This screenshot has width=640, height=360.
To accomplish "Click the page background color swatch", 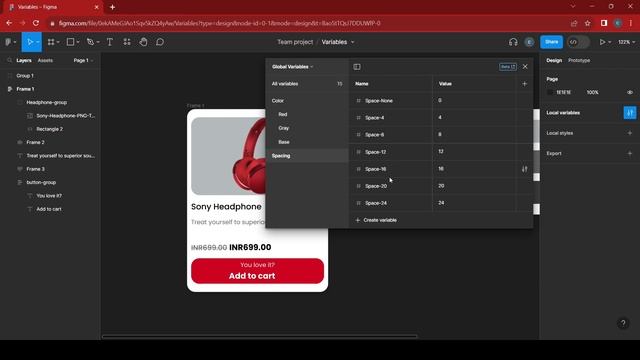I will coord(550,93).
